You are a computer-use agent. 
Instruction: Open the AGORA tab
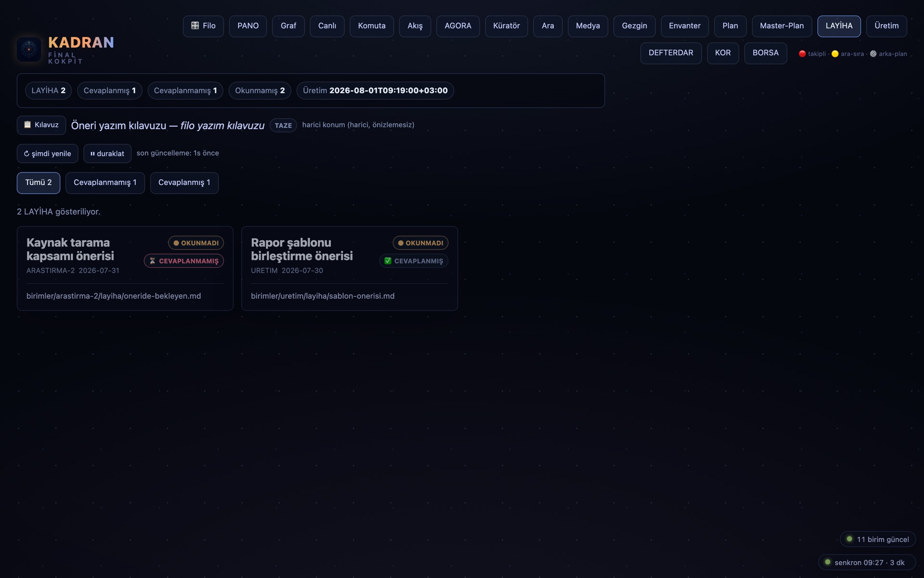[x=458, y=26]
